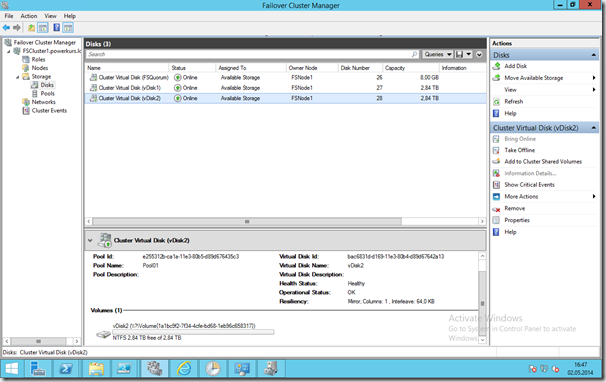Click the disk number 27 cell
606x382 pixels.
tap(379, 88)
